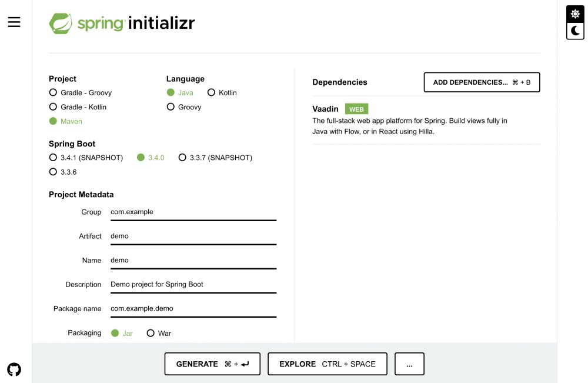Click the WEB tag badge

(356, 109)
